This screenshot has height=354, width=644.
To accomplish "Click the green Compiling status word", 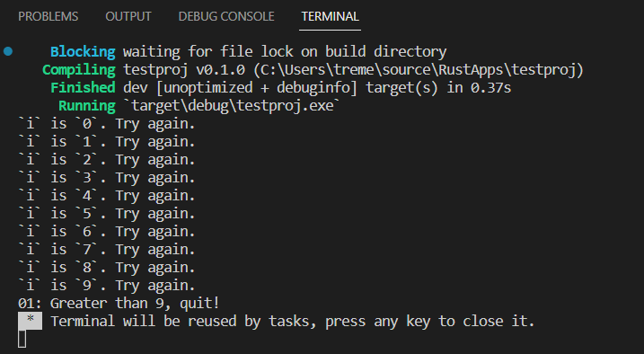I will [79, 70].
